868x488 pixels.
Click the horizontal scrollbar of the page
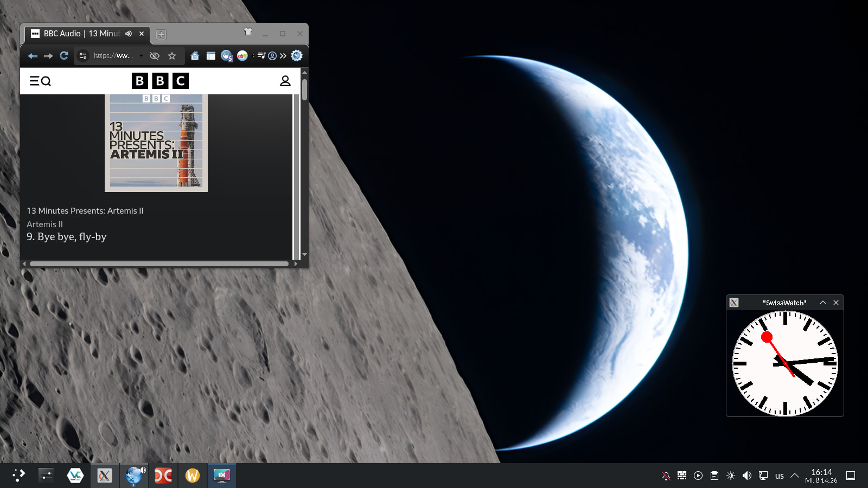coord(159,264)
